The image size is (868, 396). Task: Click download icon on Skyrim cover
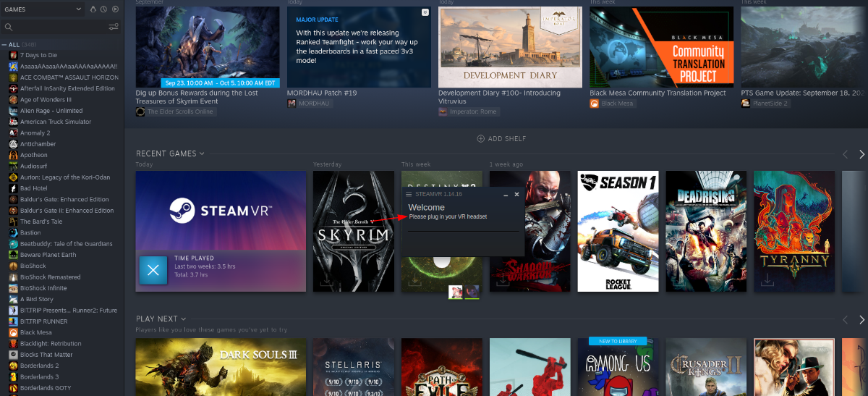(327, 280)
